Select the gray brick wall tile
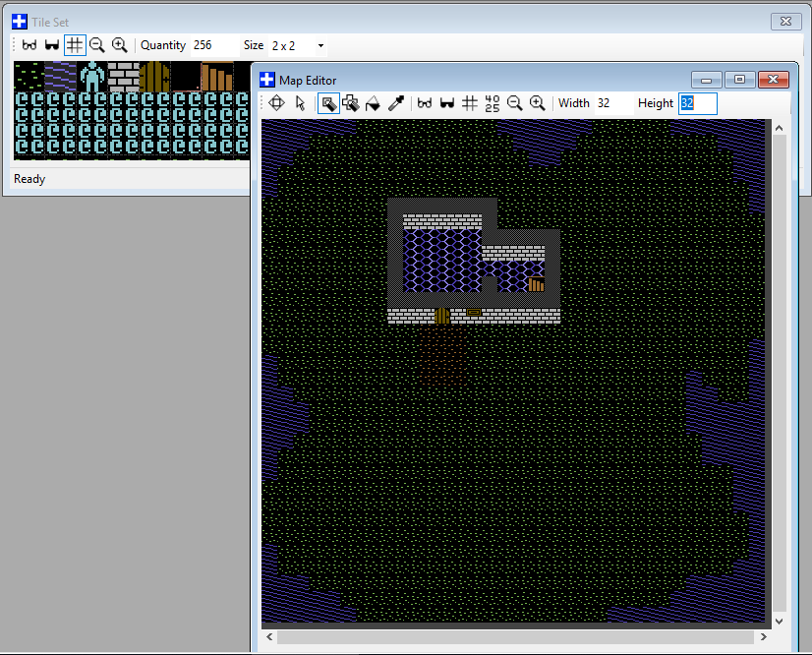This screenshot has width=812, height=655. (123, 76)
